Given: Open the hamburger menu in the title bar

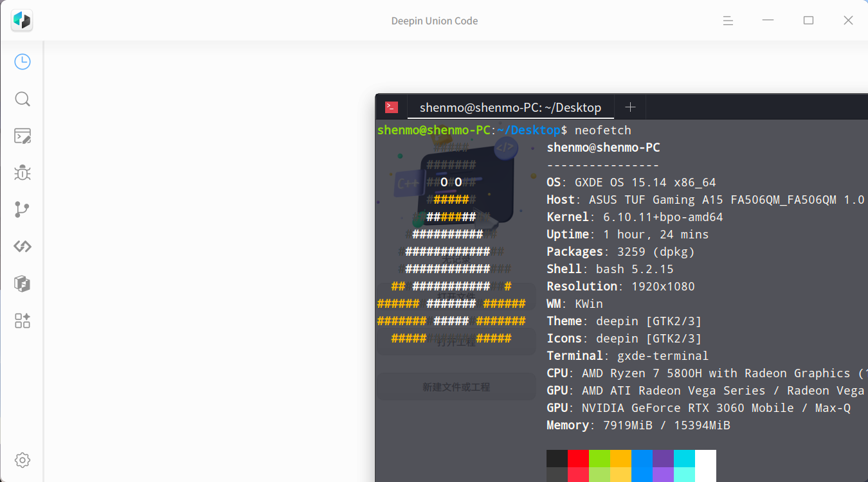Looking at the screenshot, I should pos(728,21).
